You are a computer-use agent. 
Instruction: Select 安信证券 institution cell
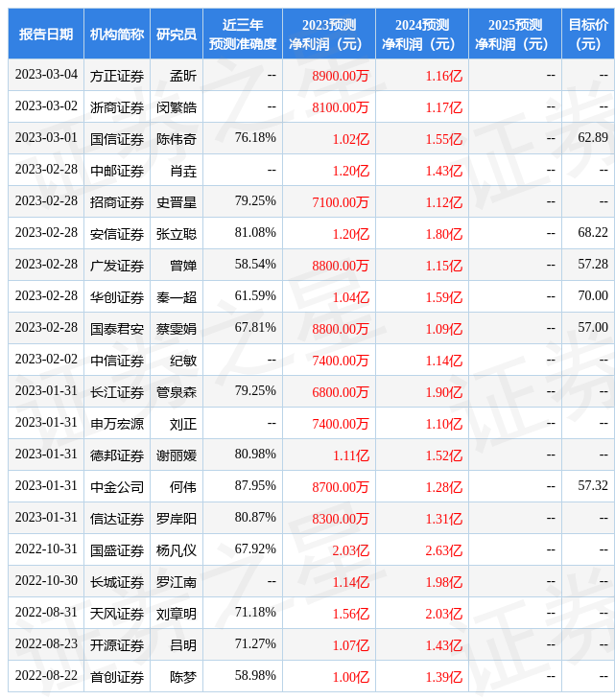(117, 234)
